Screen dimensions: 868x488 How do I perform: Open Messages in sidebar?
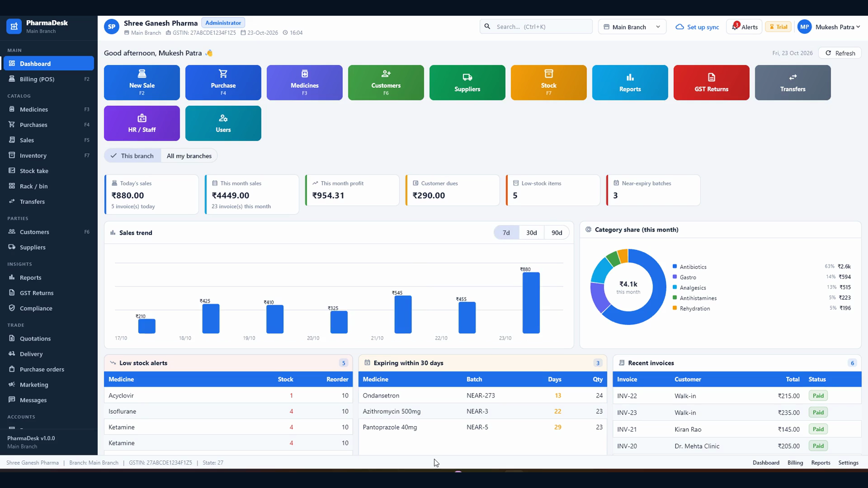tap(49, 400)
